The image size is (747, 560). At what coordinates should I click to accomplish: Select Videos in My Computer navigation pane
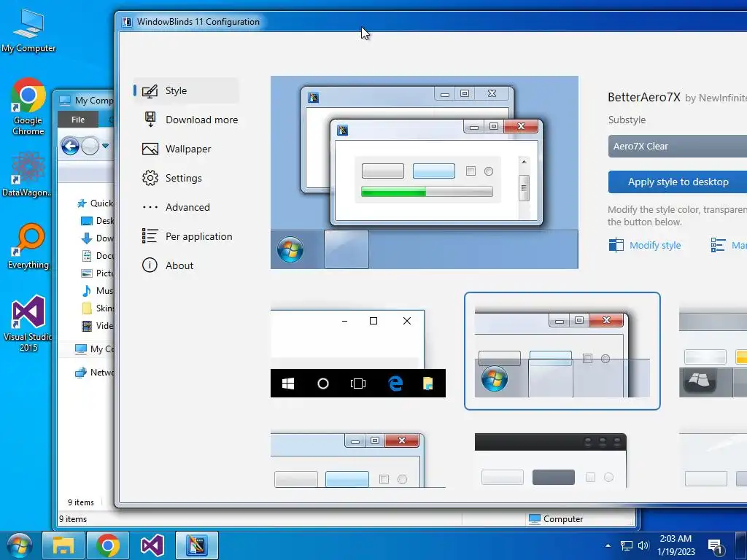pos(98,326)
